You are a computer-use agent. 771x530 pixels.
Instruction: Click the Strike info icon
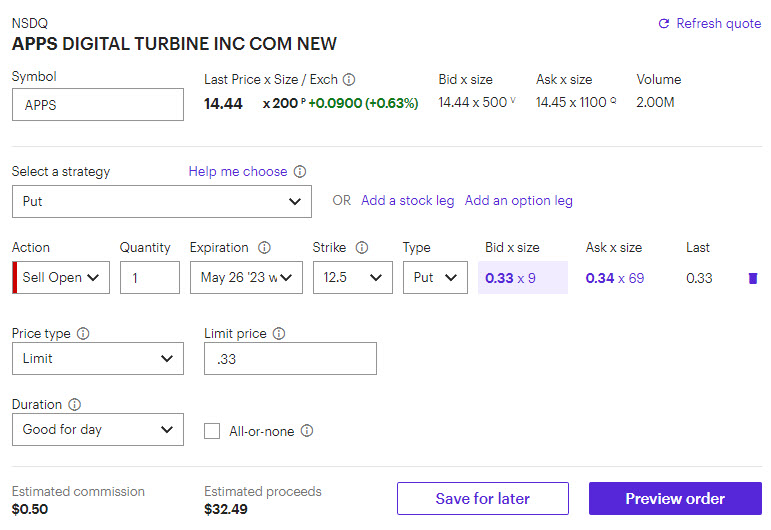click(x=362, y=248)
